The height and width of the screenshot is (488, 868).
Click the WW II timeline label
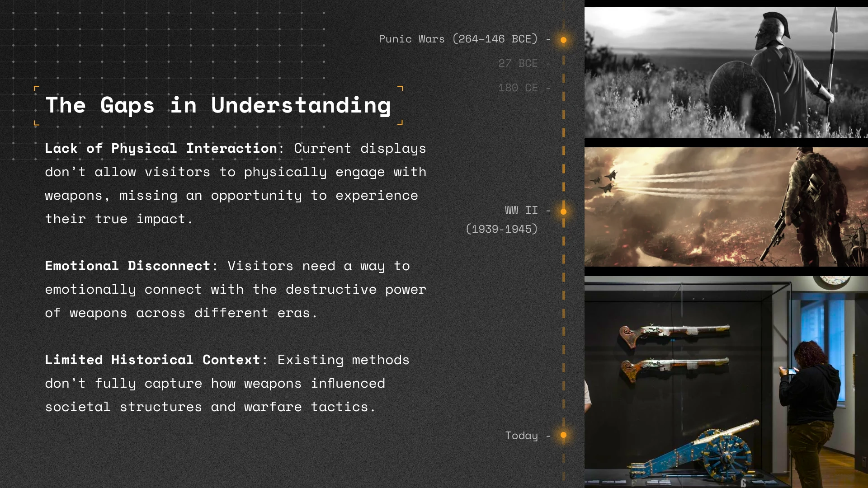(521, 210)
